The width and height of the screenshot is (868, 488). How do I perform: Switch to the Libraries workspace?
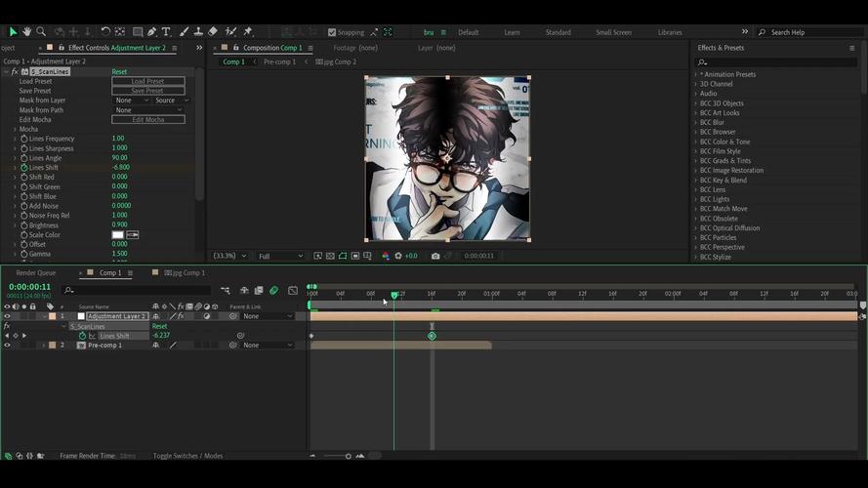670,32
